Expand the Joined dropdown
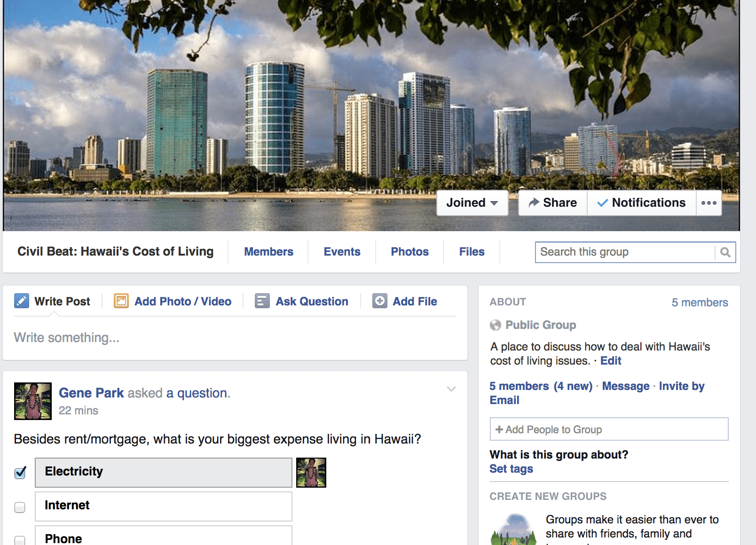This screenshot has width=756, height=545. [472, 203]
